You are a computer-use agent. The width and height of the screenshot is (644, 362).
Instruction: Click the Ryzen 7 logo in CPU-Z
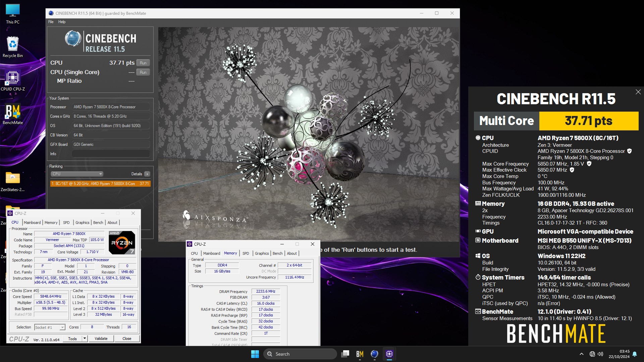coord(122,242)
